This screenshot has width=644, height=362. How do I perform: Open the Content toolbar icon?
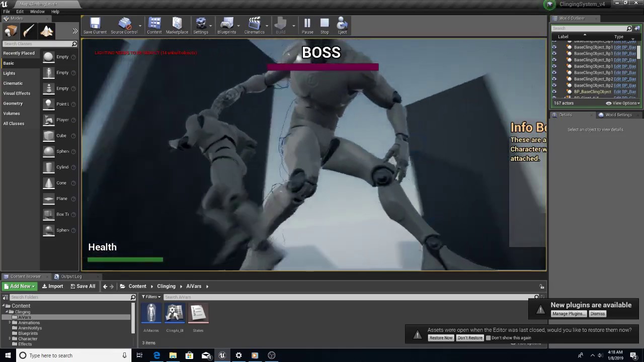click(154, 26)
